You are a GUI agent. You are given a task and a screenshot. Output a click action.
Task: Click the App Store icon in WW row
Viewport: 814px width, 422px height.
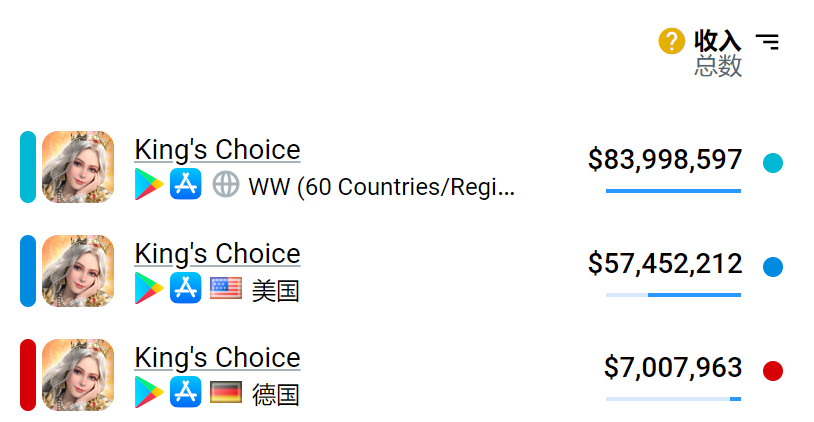[186, 185]
